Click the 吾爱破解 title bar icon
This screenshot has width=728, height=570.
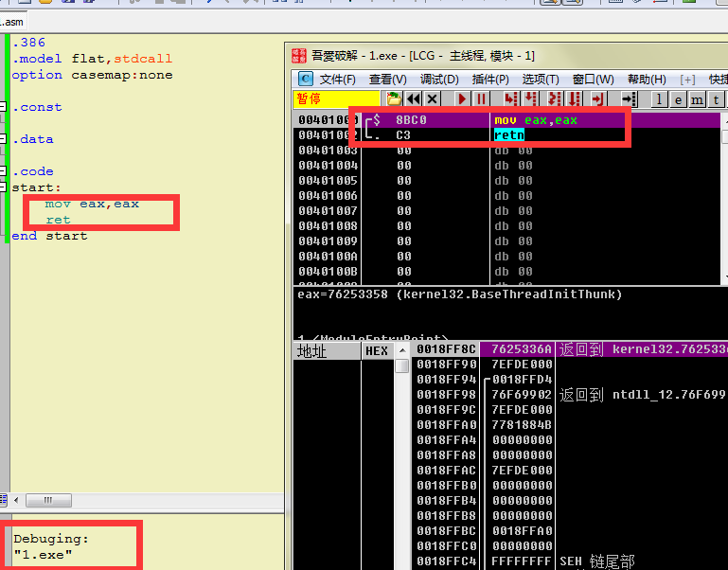point(299,56)
